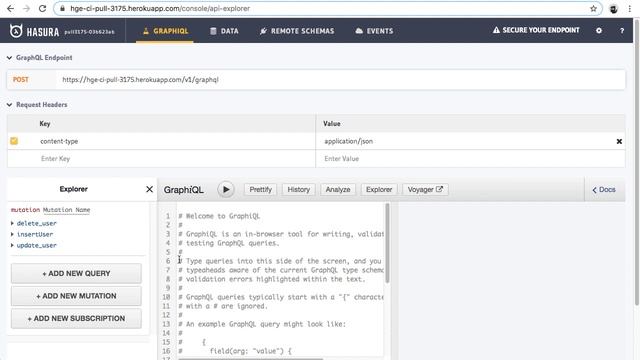The image size is (640, 360).
Task: Click the POST method label
Action: (21, 80)
